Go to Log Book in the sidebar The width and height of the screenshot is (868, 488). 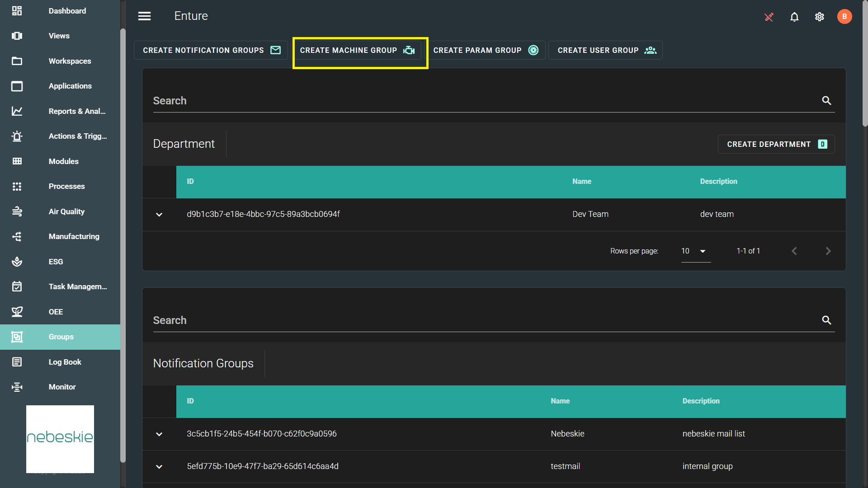pyautogui.click(x=65, y=362)
